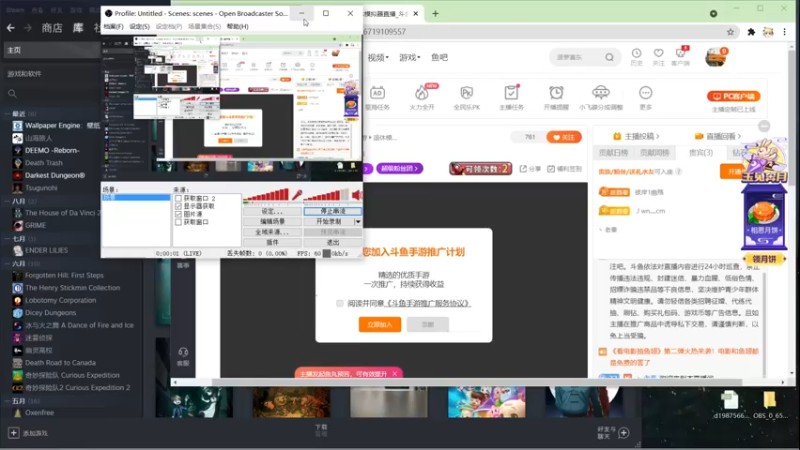
Task: Collapse the 八月 group in Steam
Action: click(x=8, y=201)
